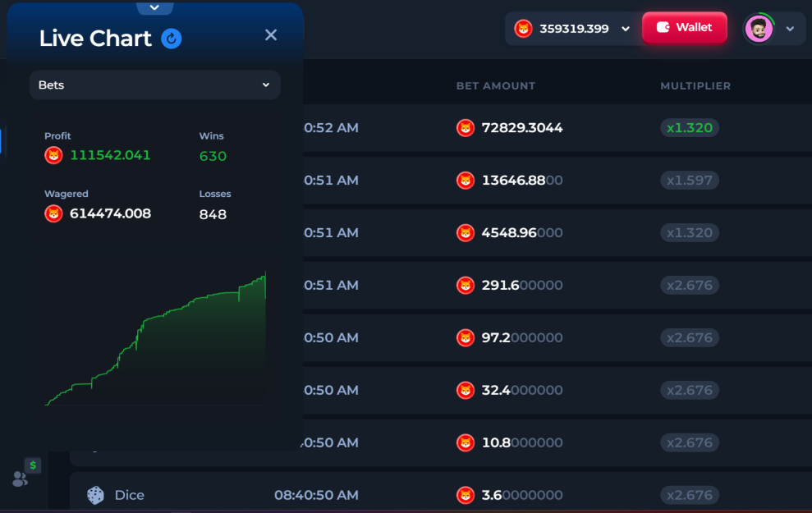Viewport: 812px width, 513px height.
Task: Select the 3.6 bet amount
Action: [x=522, y=495]
